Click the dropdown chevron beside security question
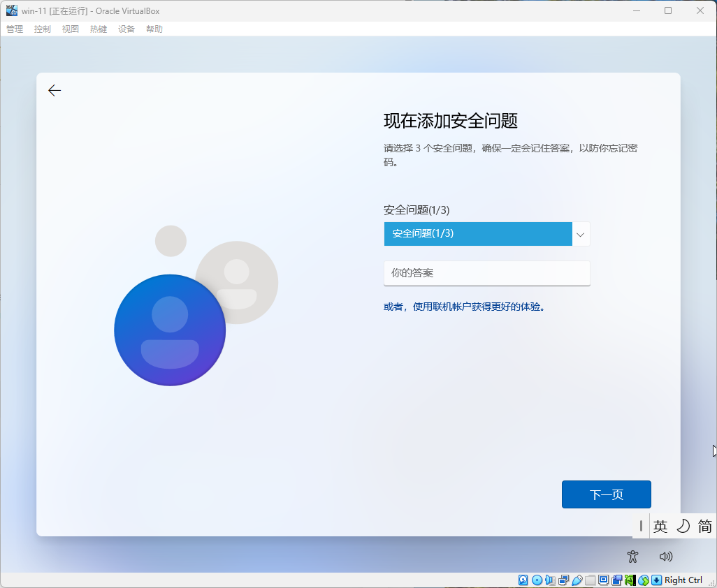This screenshot has width=717, height=588. point(581,235)
